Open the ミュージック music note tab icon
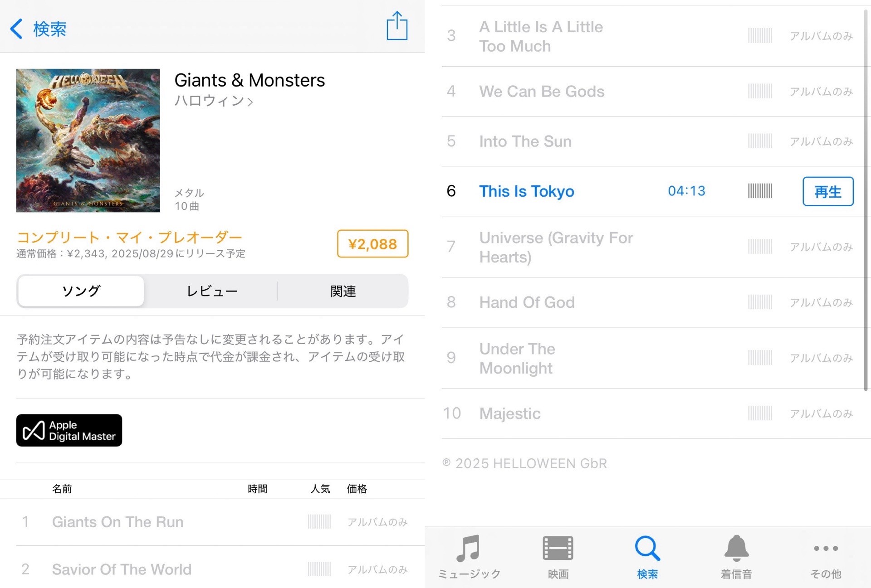 click(x=469, y=548)
